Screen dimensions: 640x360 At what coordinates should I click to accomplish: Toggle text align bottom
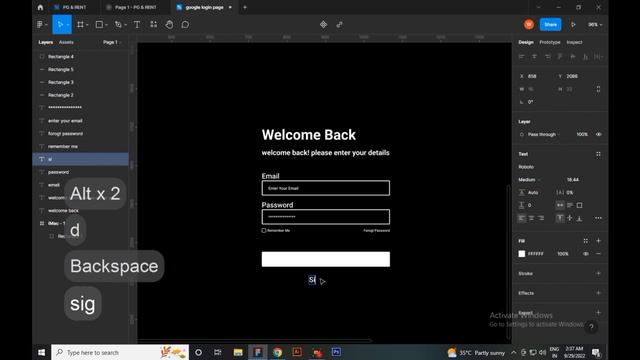[x=580, y=218]
